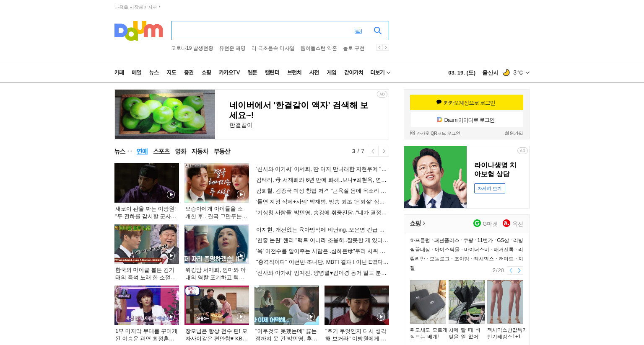Go to previous news page arrow
The width and height of the screenshot is (644, 345).
coord(373,151)
